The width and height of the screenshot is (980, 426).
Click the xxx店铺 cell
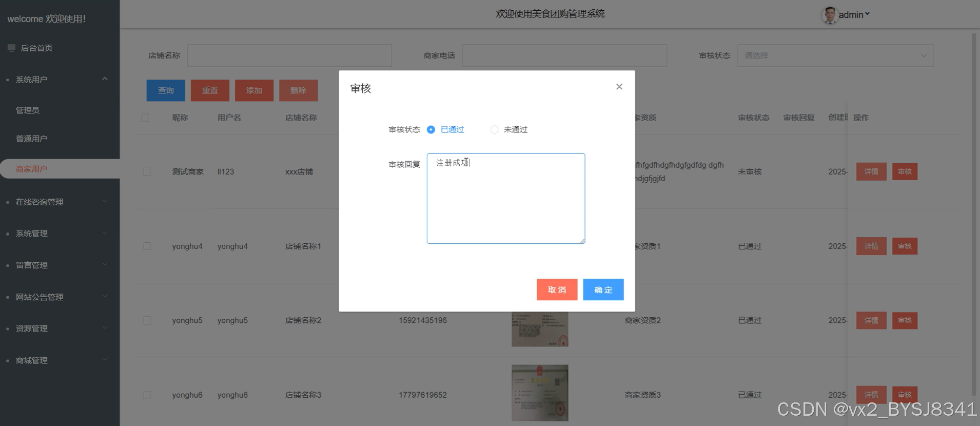(x=299, y=171)
